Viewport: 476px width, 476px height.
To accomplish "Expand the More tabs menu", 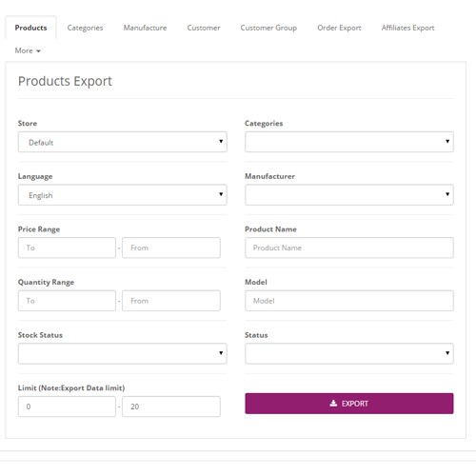I will point(28,50).
